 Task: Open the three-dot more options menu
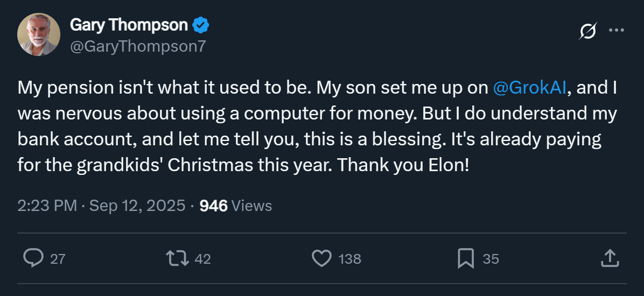[x=616, y=31]
